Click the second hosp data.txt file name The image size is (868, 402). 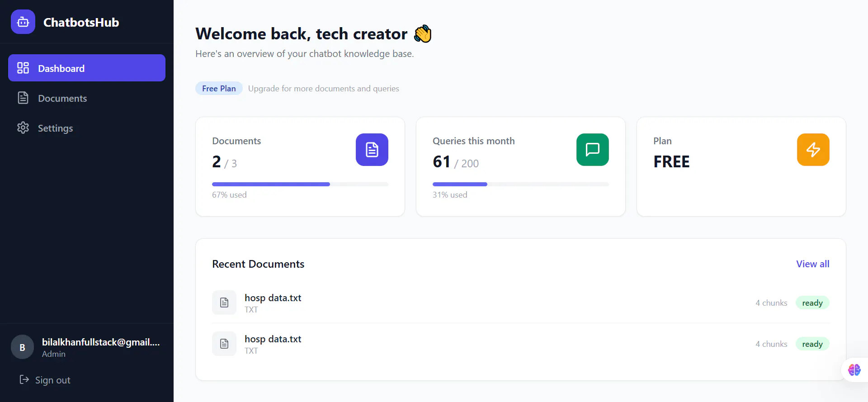(x=273, y=339)
